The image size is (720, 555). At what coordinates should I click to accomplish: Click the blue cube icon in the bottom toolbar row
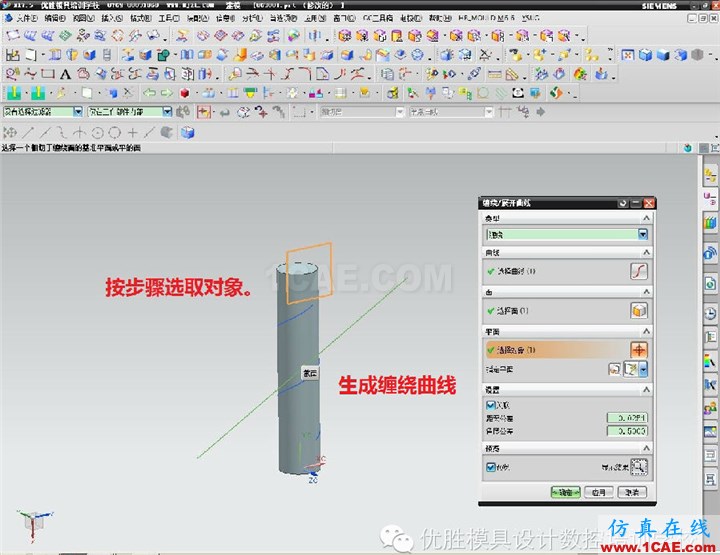click(x=187, y=133)
